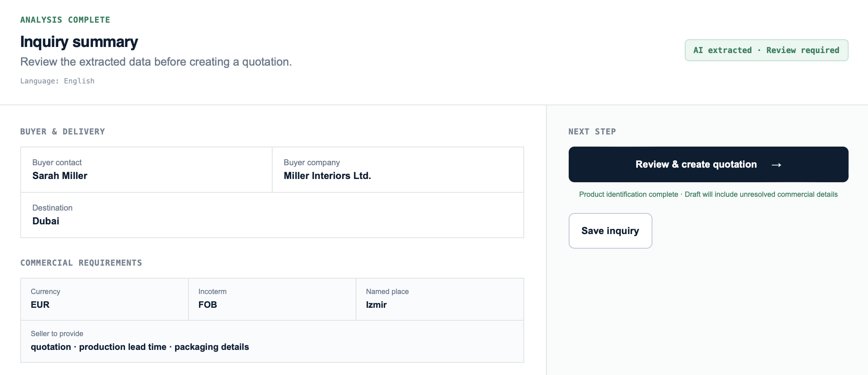Click the packaging details text
868x375 pixels.
click(x=212, y=347)
